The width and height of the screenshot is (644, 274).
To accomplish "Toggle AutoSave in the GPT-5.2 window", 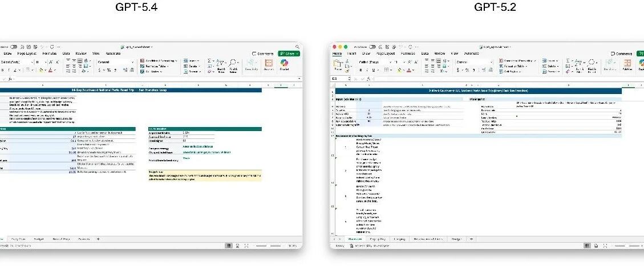I will [x=372, y=47].
